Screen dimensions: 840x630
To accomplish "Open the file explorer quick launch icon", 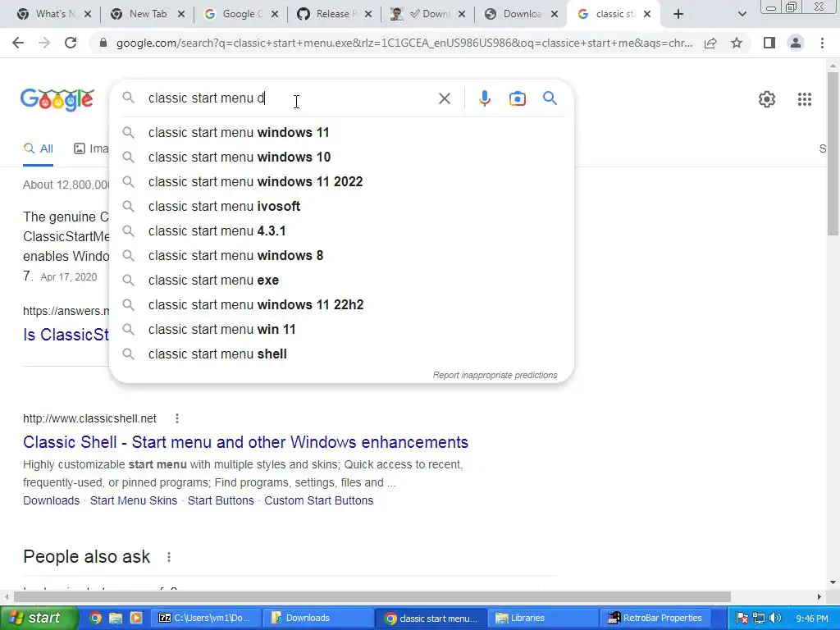I will point(116,618).
